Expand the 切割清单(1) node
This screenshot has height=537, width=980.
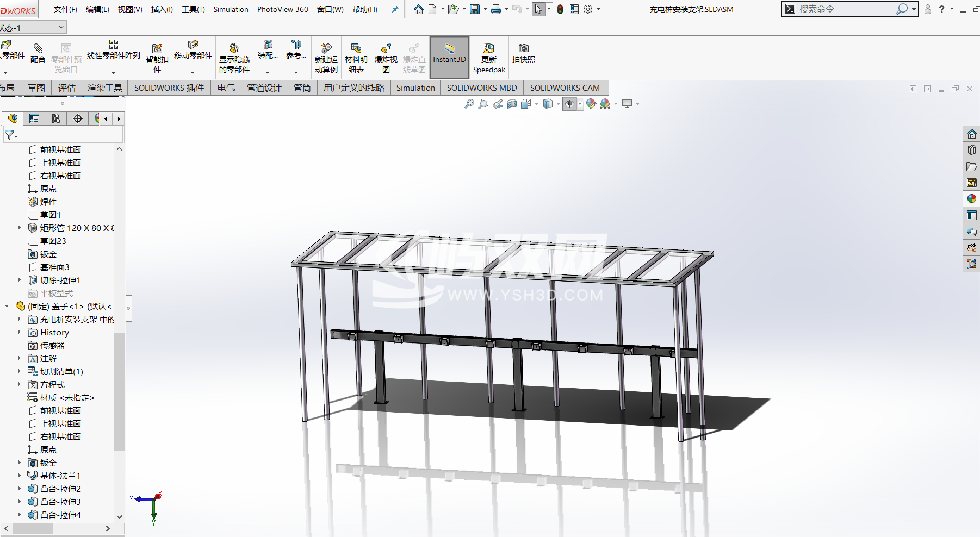[20, 371]
